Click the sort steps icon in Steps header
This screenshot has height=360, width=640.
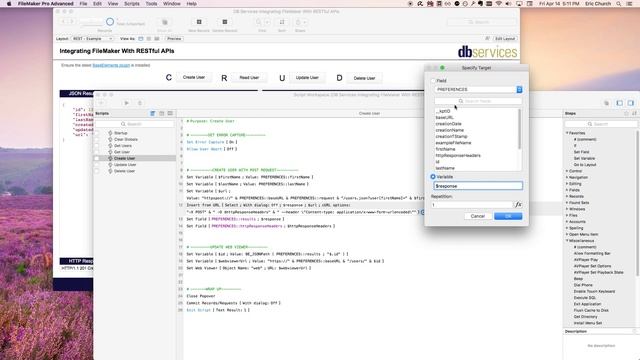tap(634, 113)
